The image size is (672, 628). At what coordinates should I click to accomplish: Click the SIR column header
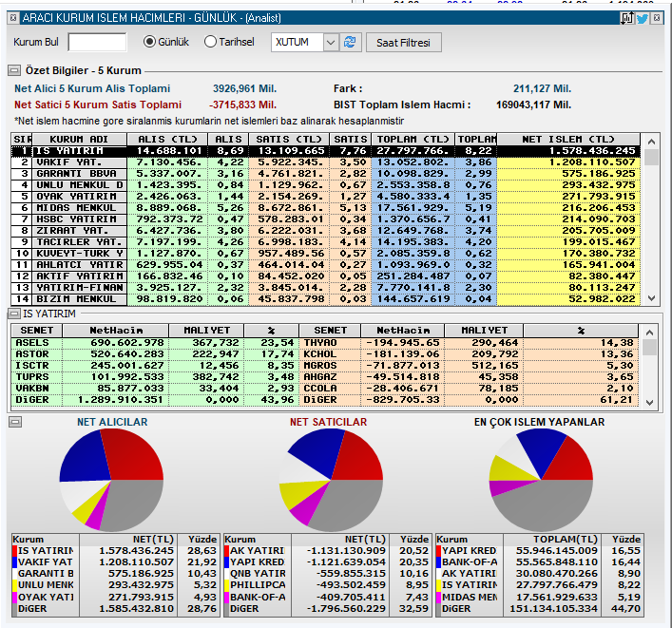(22, 140)
